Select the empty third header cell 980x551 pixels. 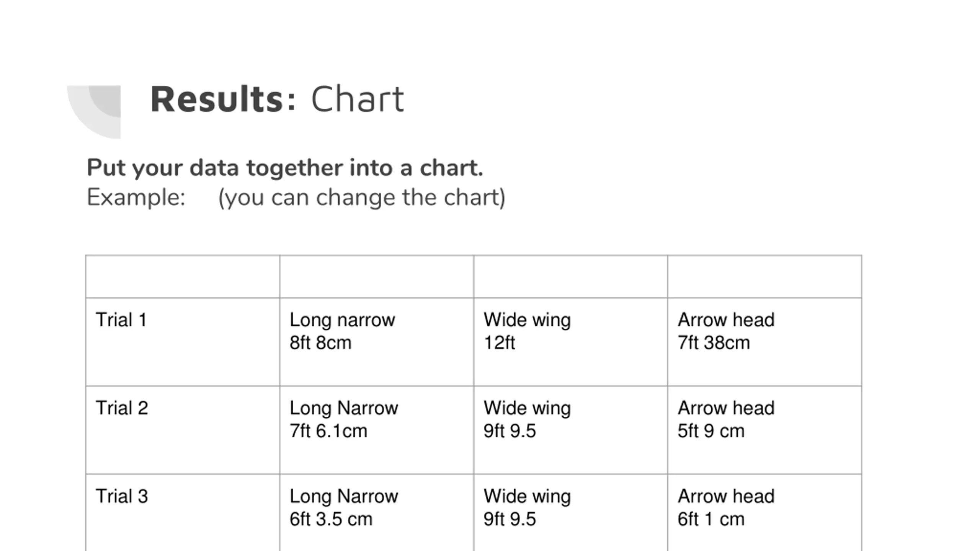click(571, 276)
